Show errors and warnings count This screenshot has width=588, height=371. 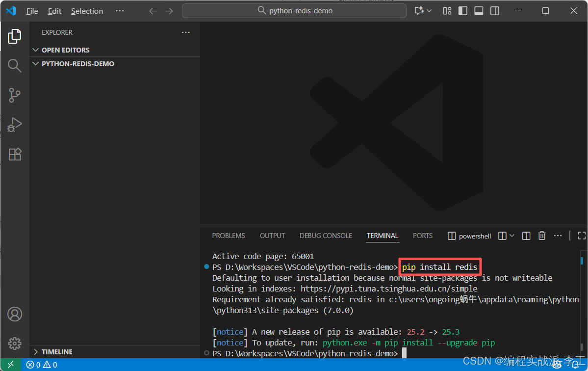42,365
